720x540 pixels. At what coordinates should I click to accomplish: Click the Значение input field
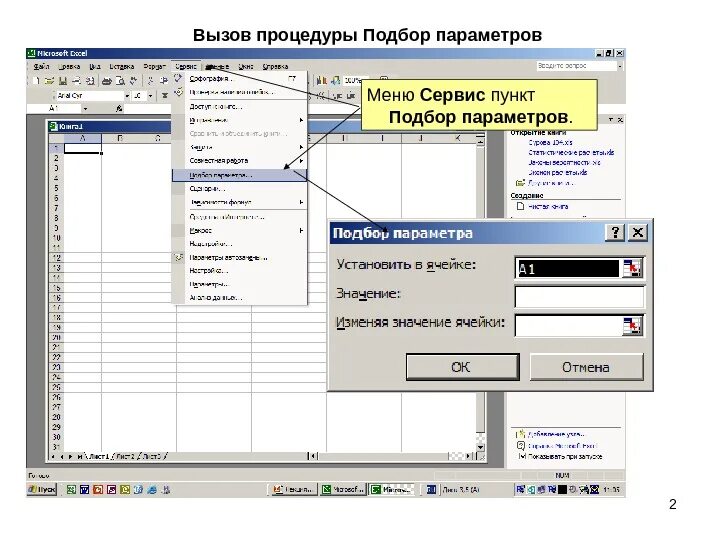pyautogui.click(x=579, y=297)
